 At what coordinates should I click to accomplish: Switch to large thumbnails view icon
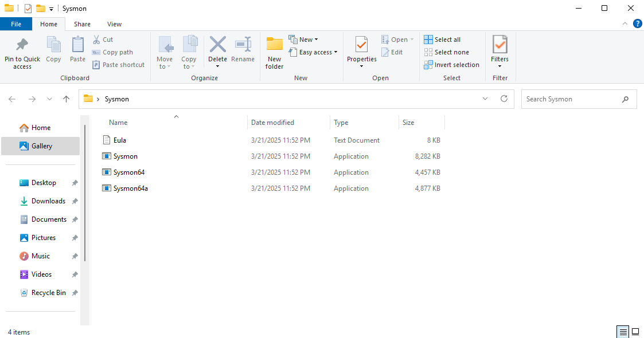(635, 332)
